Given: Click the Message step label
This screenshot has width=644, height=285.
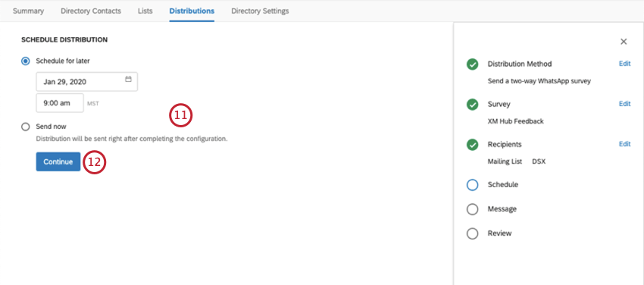Looking at the screenshot, I should click(502, 209).
